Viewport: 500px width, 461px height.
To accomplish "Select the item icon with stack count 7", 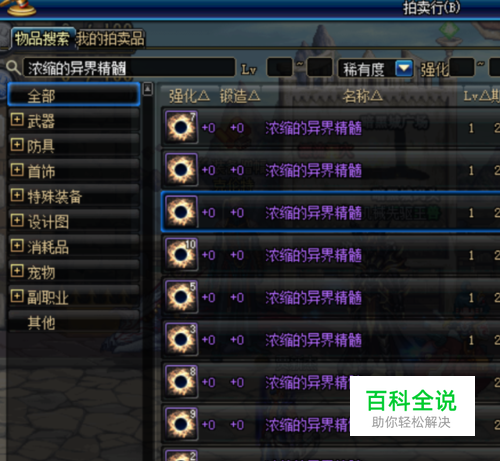I will pyautogui.click(x=181, y=127).
